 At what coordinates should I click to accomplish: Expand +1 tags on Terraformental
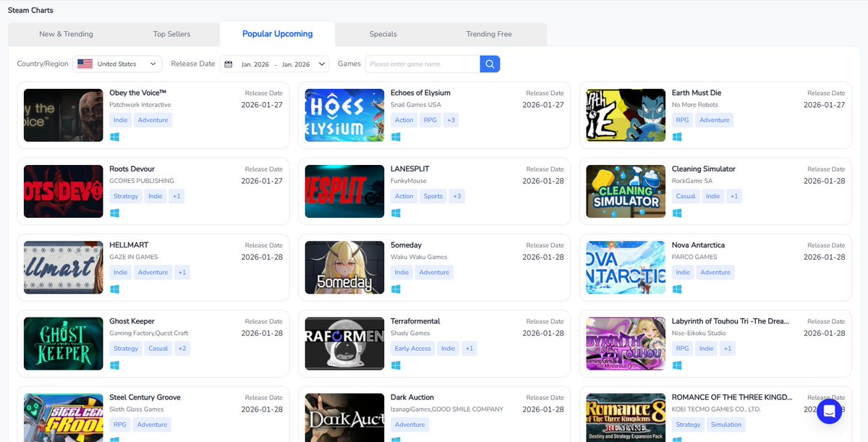[x=469, y=348]
